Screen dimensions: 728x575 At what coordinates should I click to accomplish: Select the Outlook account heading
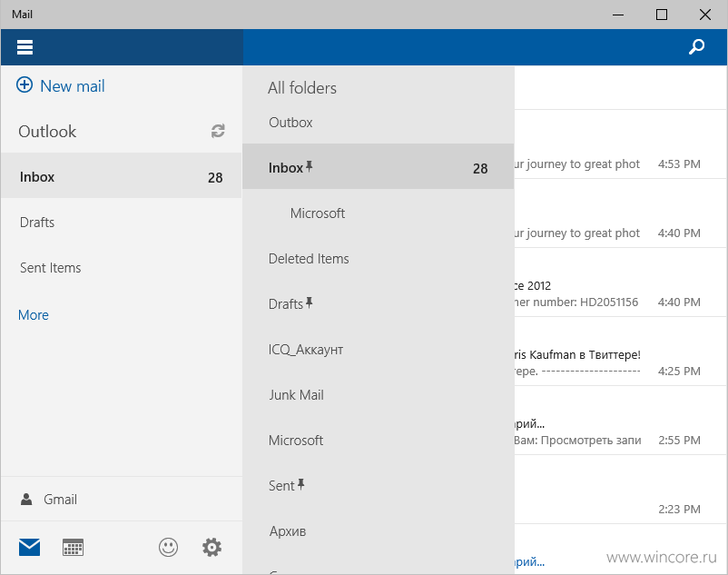pos(47,132)
